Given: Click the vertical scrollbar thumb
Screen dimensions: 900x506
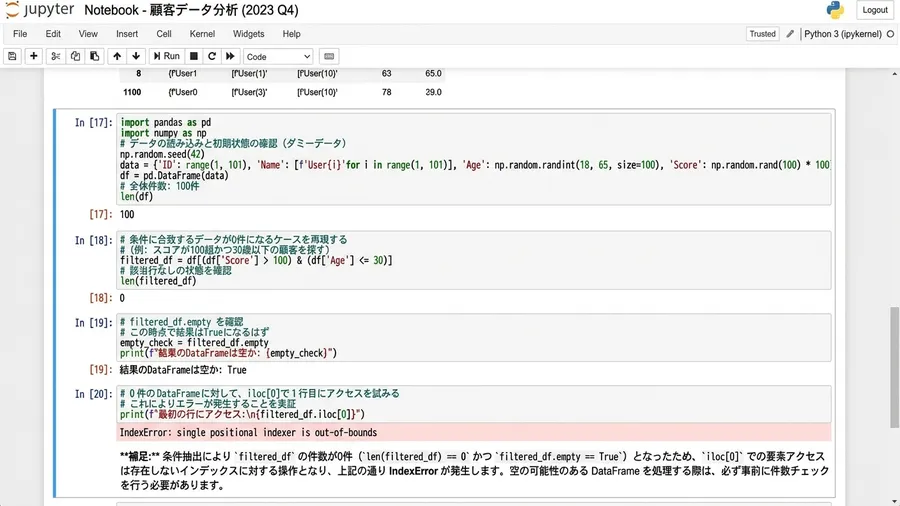Looking at the screenshot, I should (894, 367).
